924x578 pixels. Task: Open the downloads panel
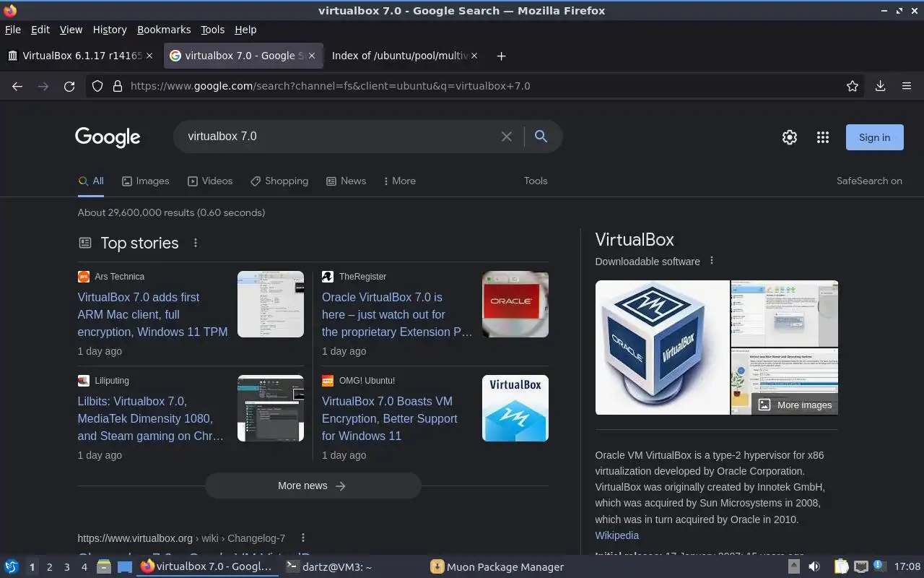click(881, 86)
